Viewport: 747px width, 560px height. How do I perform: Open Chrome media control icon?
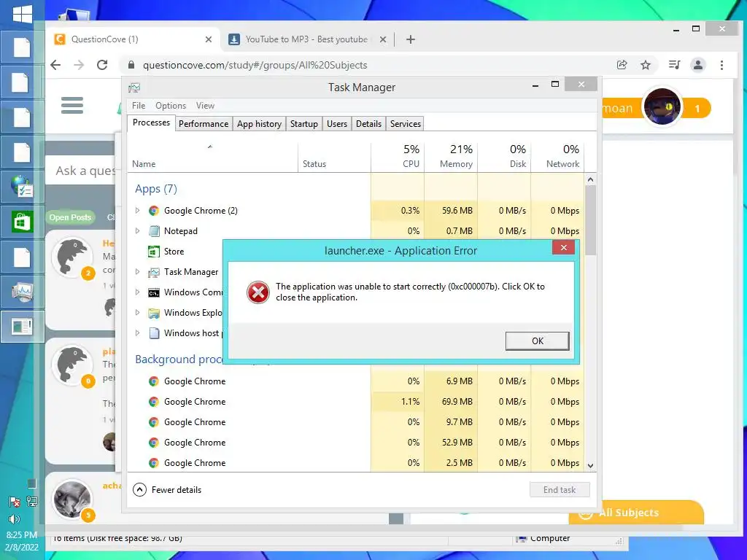(674, 65)
